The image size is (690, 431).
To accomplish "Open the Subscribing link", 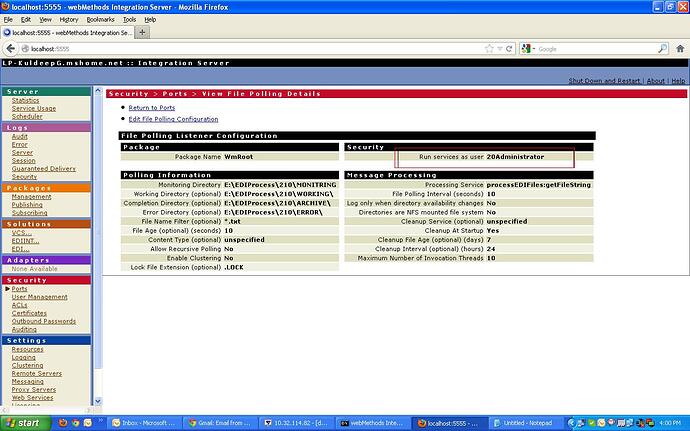I will (29, 213).
